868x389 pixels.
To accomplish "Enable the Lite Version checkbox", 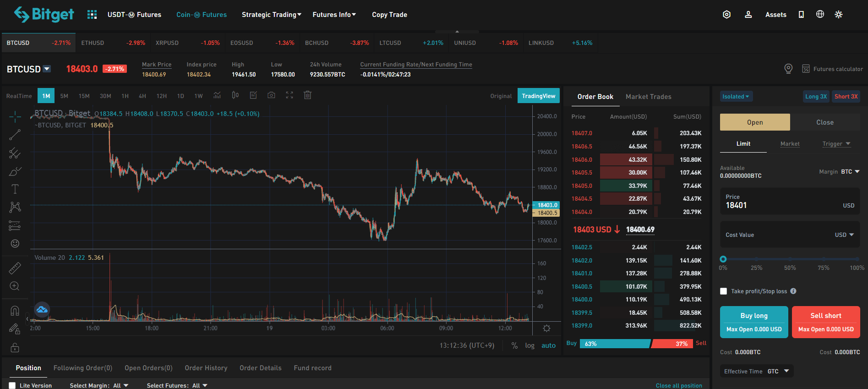I will tap(12, 386).
